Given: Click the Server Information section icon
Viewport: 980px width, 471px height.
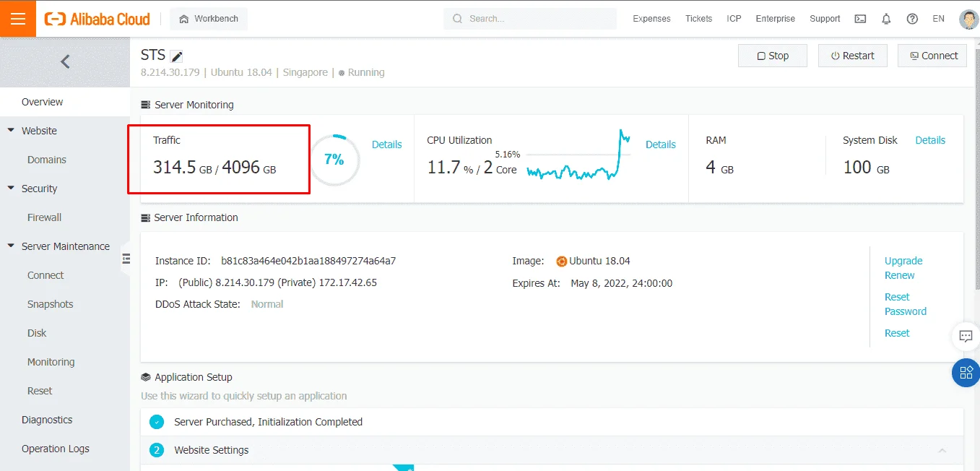Looking at the screenshot, I should point(146,217).
